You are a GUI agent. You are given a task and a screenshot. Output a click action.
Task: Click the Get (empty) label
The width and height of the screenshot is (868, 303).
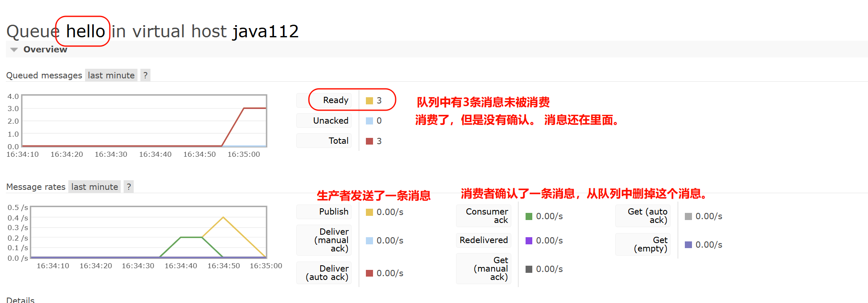(650, 244)
